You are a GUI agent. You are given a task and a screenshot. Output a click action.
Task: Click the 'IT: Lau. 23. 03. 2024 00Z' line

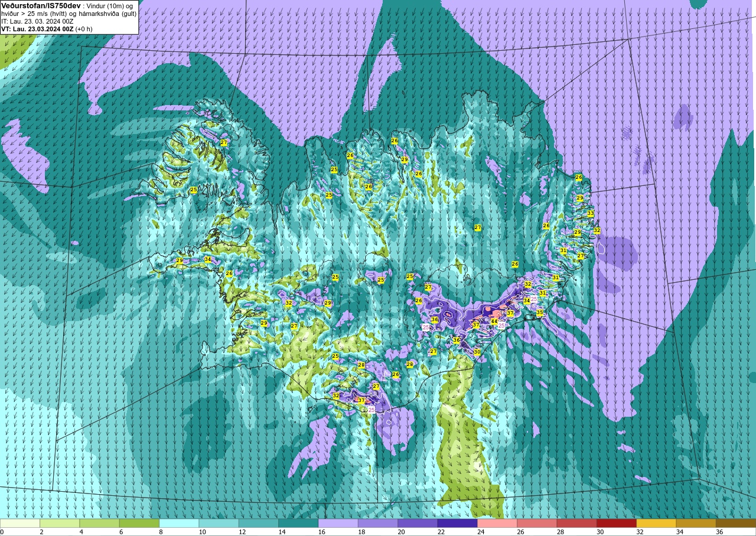coord(37,21)
